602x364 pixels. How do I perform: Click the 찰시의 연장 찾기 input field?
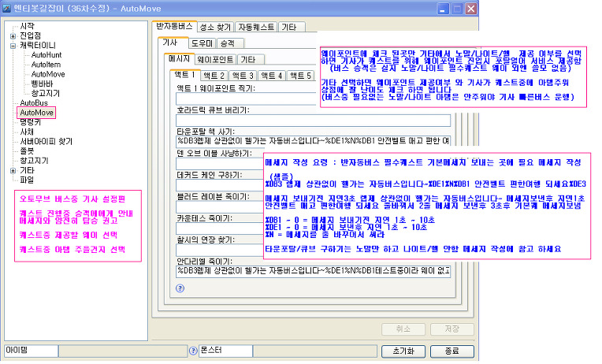(220, 251)
